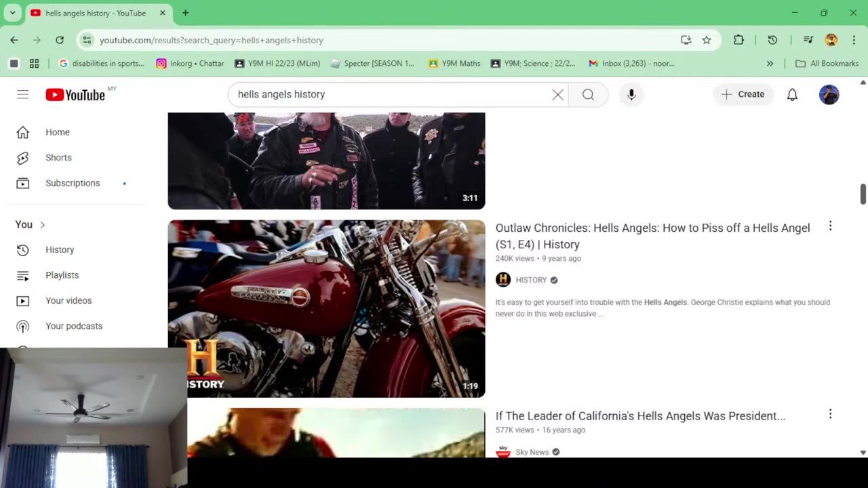Image resolution: width=868 pixels, height=488 pixels.
Task: Open more options for California's Hells Angels video
Action: click(x=830, y=414)
